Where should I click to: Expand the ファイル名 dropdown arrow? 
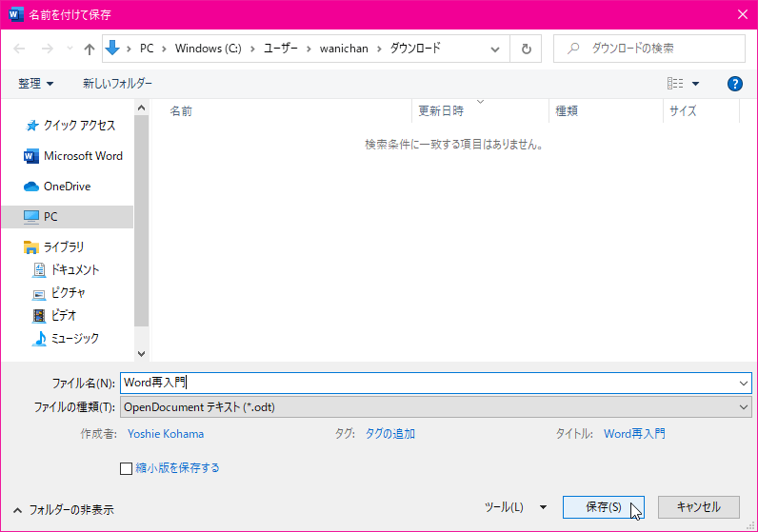coord(743,384)
